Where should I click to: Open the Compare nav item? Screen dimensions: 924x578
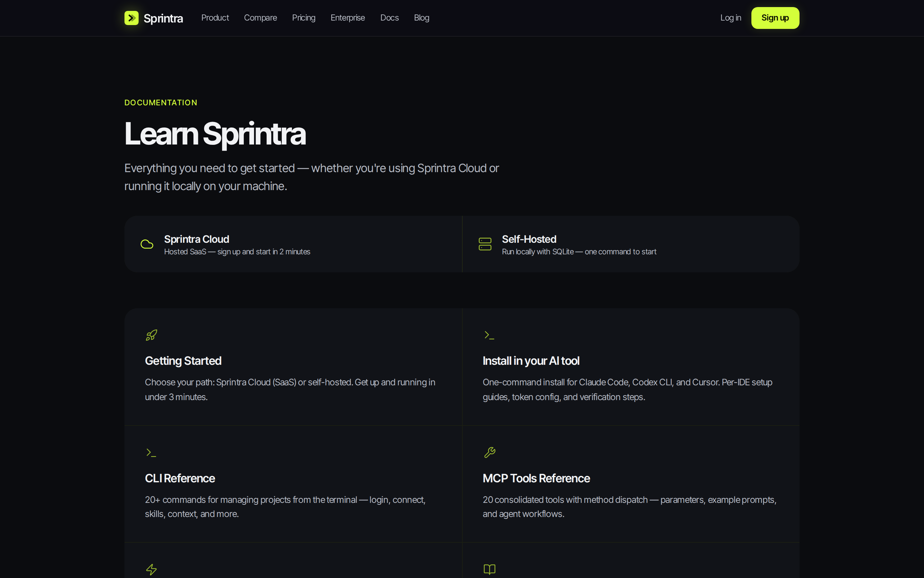pyautogui.click(x=261, y=18)
